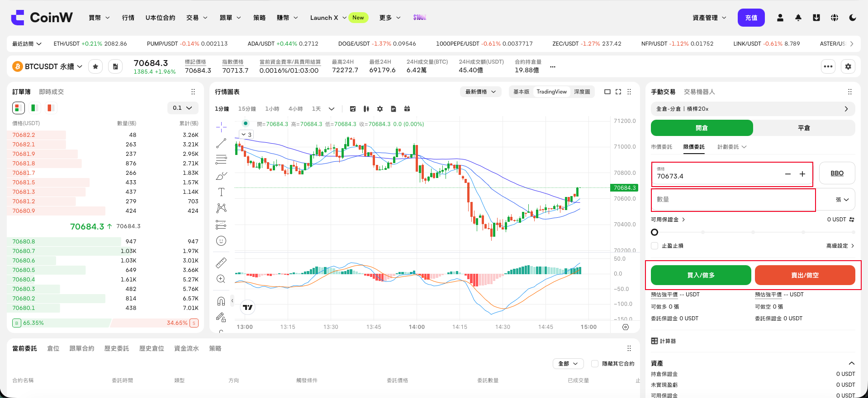Click 賣出/做空 sell short button
The width and height of the screenshot is (868, 398).
point(805,275)
